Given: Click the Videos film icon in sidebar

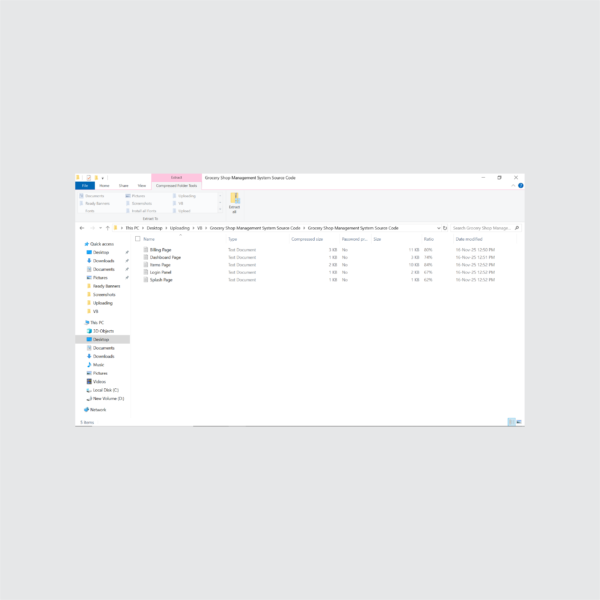Looking at the screenshot, I should point(89,382).
